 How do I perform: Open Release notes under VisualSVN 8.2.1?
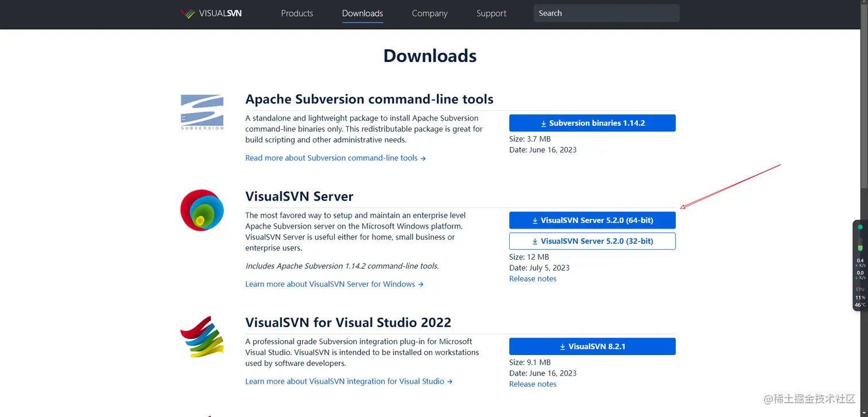pyautogui.click(x=533, y=384)
